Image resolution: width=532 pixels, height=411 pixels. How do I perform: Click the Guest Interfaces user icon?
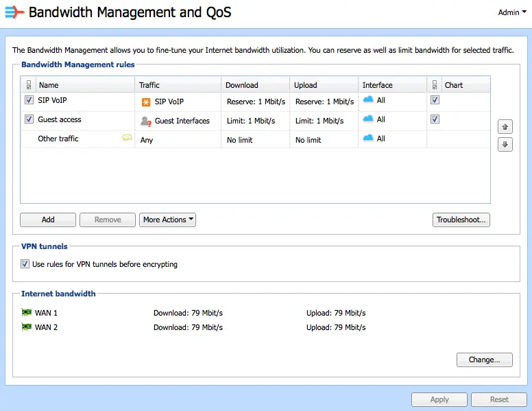[146, 121]
